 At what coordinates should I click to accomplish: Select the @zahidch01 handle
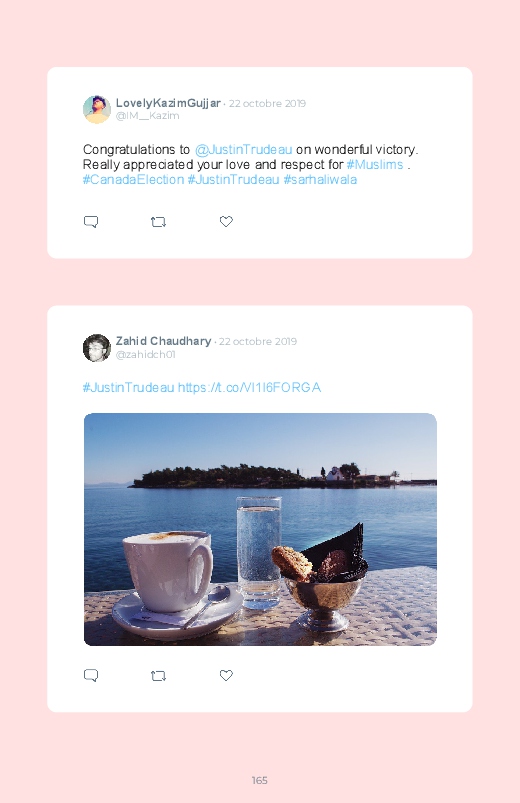point(146,354)
